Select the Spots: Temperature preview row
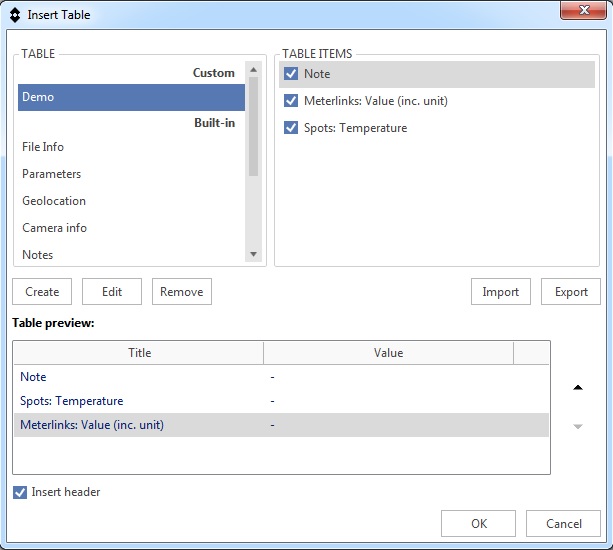The image size is (613, 550). 72,401
